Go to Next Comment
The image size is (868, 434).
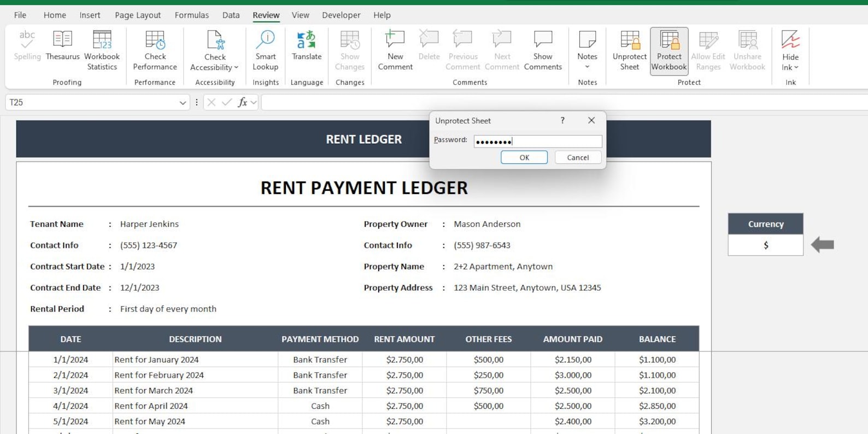point(502,50)
